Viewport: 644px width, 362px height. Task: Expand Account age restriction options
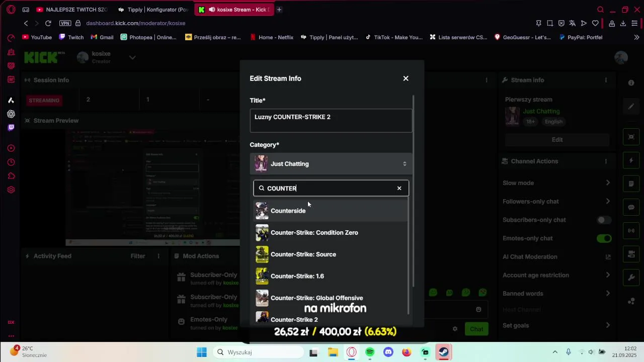coord(608,275)
